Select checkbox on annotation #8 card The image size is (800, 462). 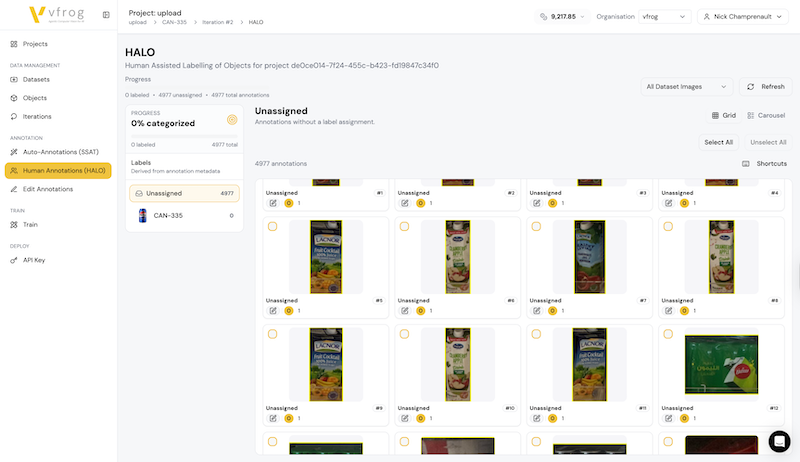(x=668, y=226)
